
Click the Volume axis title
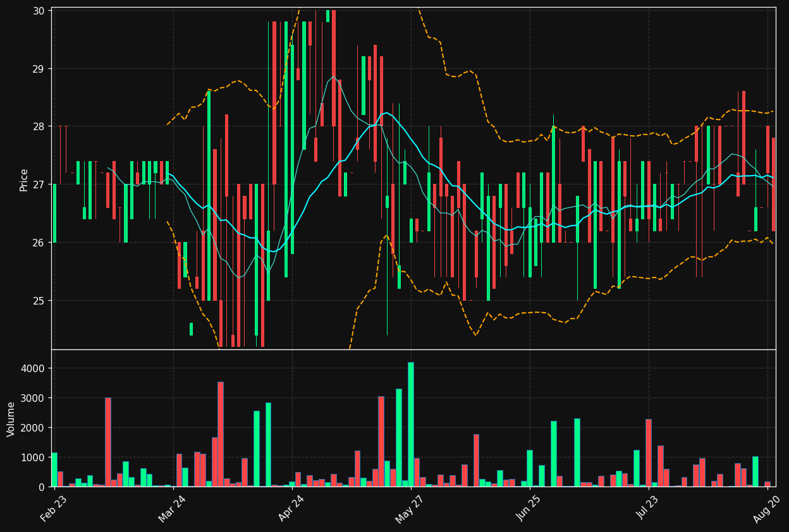click(x=11, y=419)
